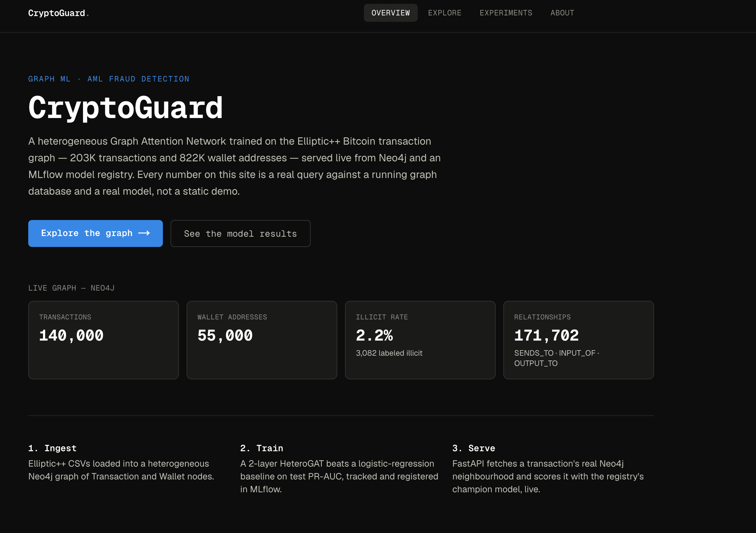Viewport: 756px width, 533px height.
Task: Select the ILLICIT RATE card label
Action: [x=382, y=317]
